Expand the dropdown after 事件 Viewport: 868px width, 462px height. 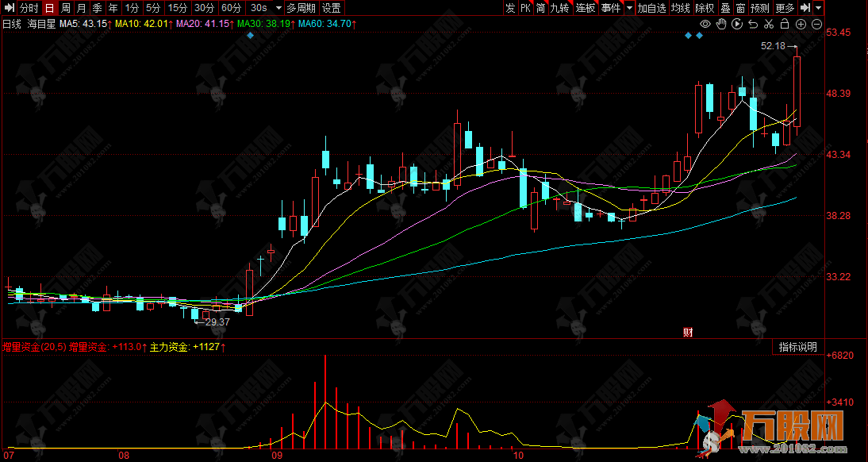click(629, 8)
